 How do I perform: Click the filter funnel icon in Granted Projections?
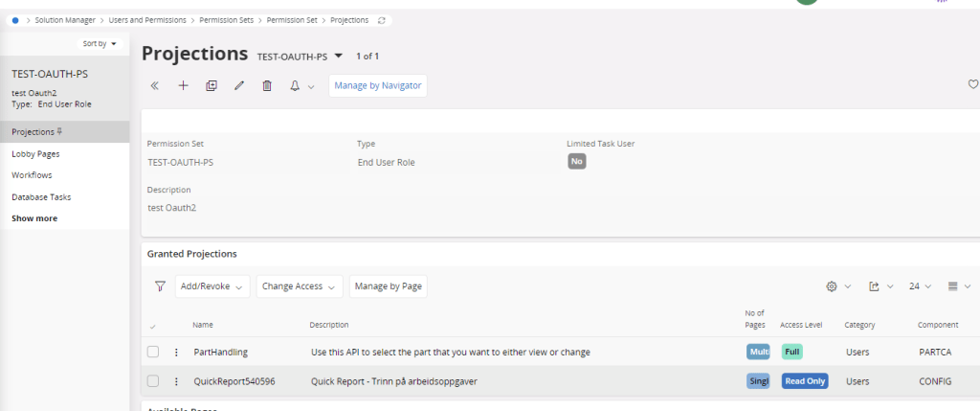point(160,286)
